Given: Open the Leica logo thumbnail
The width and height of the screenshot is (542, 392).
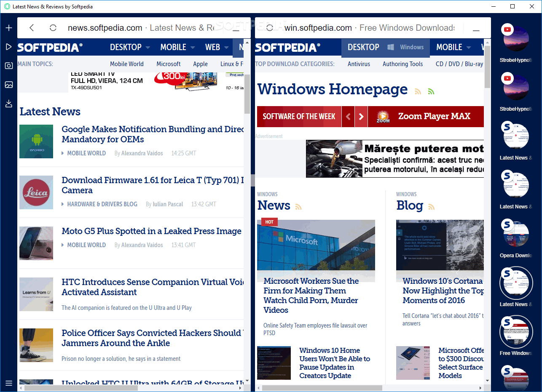Looking at the screenshot, I should 36,192.
